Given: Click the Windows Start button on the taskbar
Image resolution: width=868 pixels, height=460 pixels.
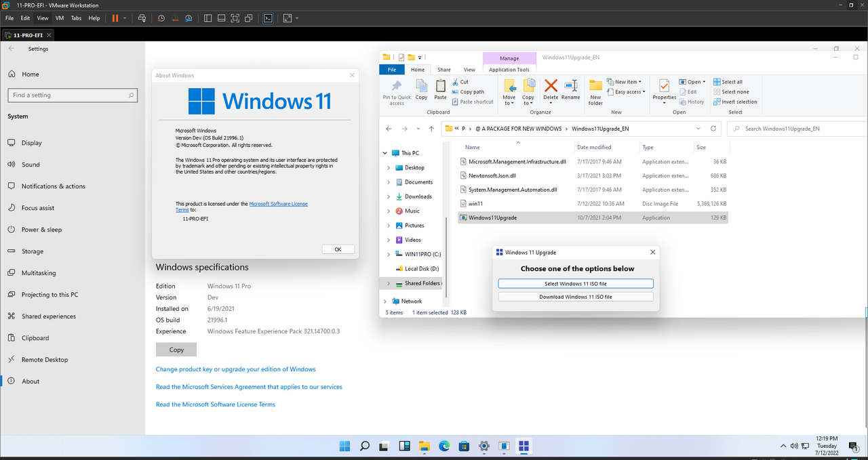Looking at the screenshot, I should pos(344,446).
